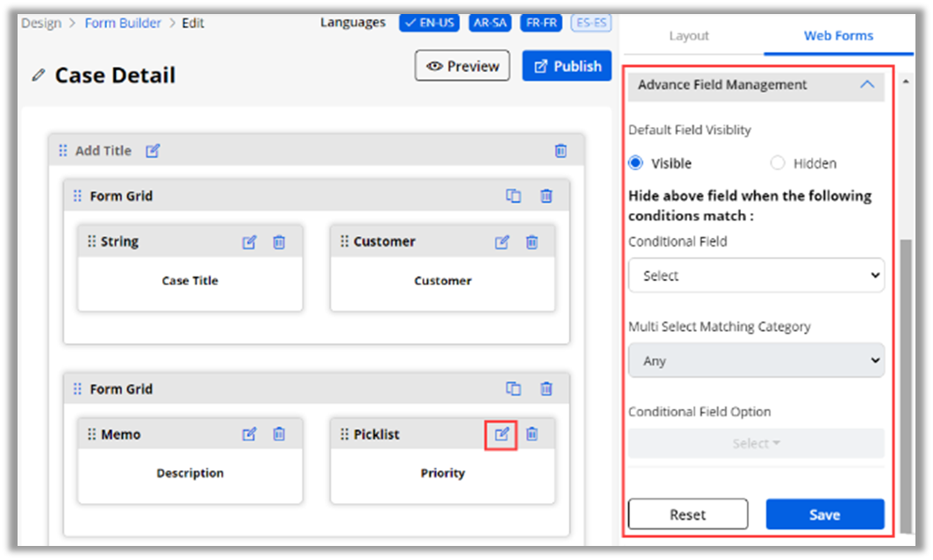The width and height of the screenshot is (933, 560).
Task: Delete the Picklist field with trash icon
Action: point(532,434)
